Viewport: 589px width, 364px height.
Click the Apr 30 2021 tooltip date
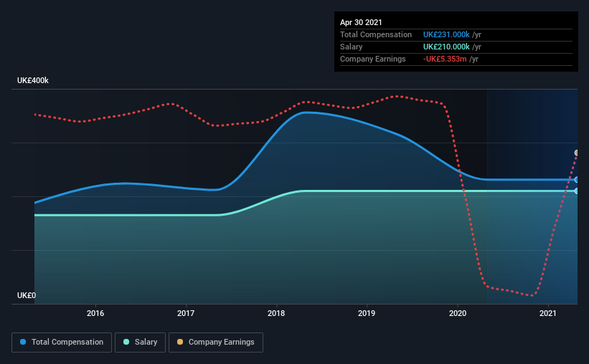tap(361, 22)
